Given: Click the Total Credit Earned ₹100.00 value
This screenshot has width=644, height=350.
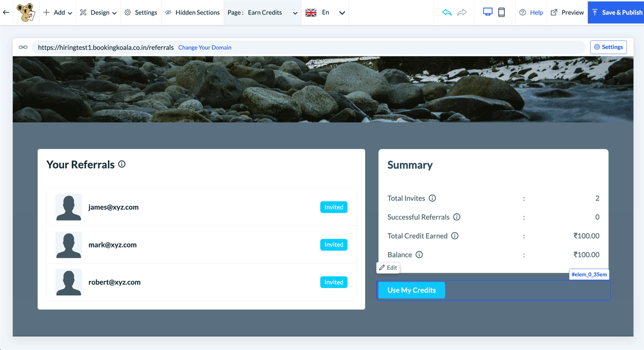Looking at the screenshot, I should point(586,236).
